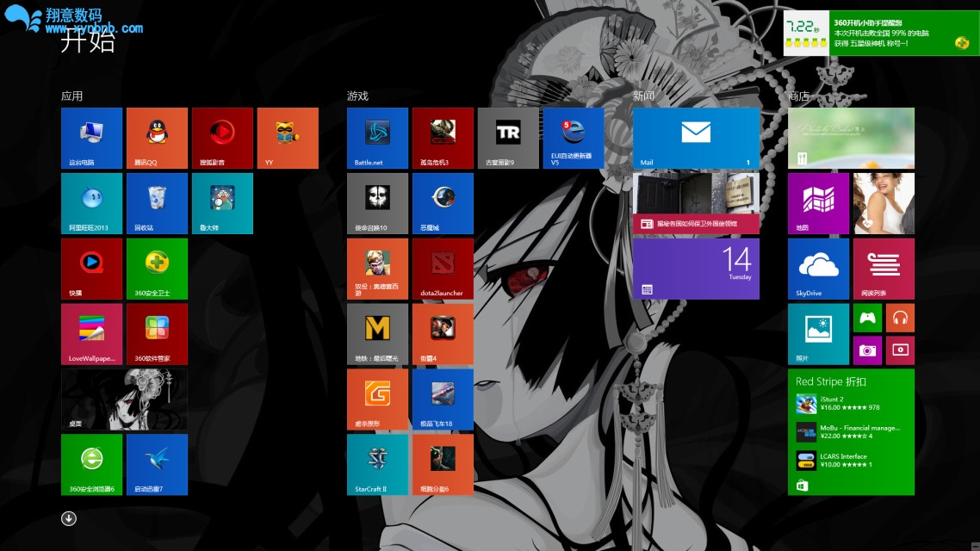Viewport: 980px width, 551px height.
Task: Launch the 腾讯QQ penguin tile
Action: (x=157, y=138)
